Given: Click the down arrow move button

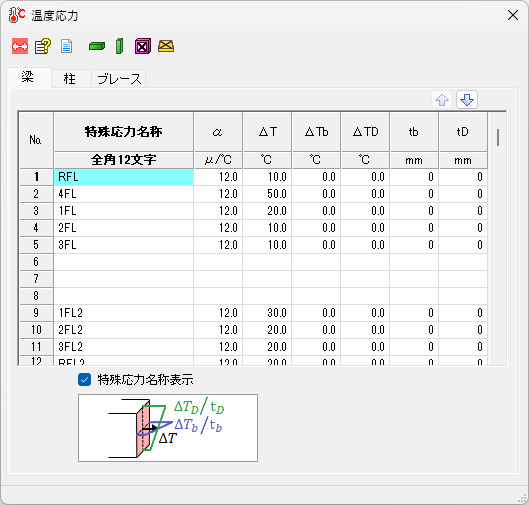Looking at the screenshot, I should [x=467, y=100].
